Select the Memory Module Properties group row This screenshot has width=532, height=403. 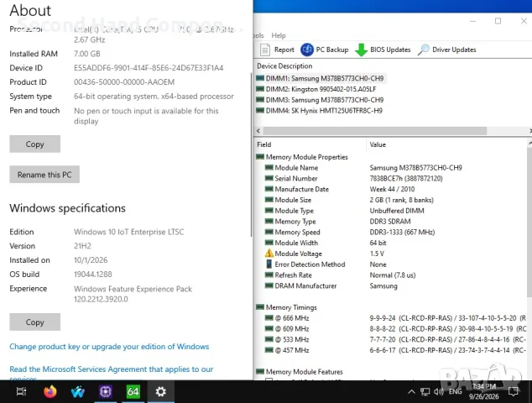click(x=302, y=157)
